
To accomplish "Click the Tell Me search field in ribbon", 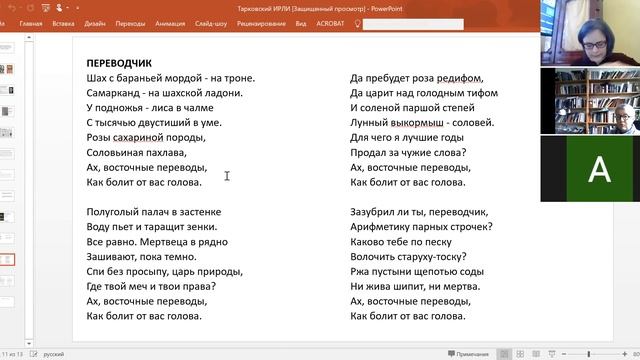I will click(413, 24).
